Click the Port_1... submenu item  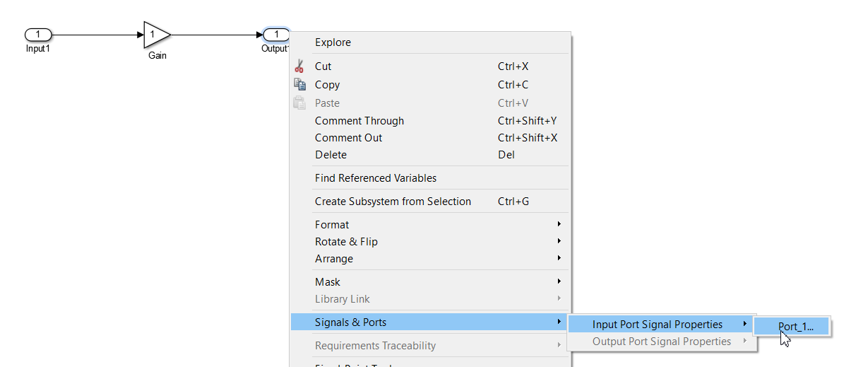795,327
